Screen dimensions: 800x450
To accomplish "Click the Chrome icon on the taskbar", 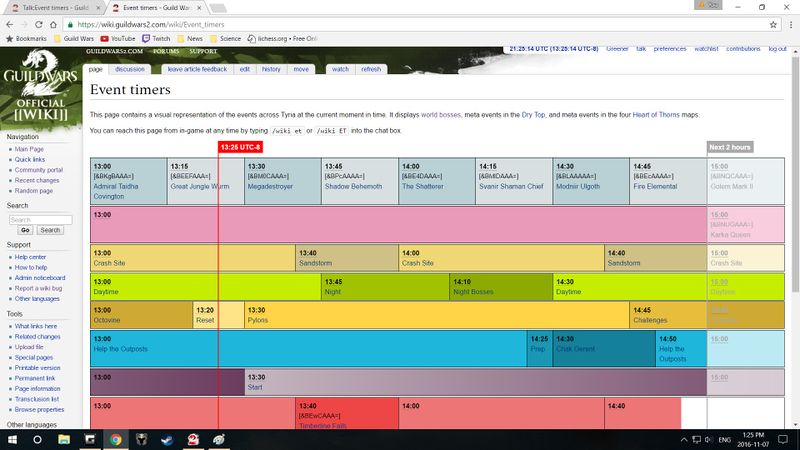I will pos(116,439).
